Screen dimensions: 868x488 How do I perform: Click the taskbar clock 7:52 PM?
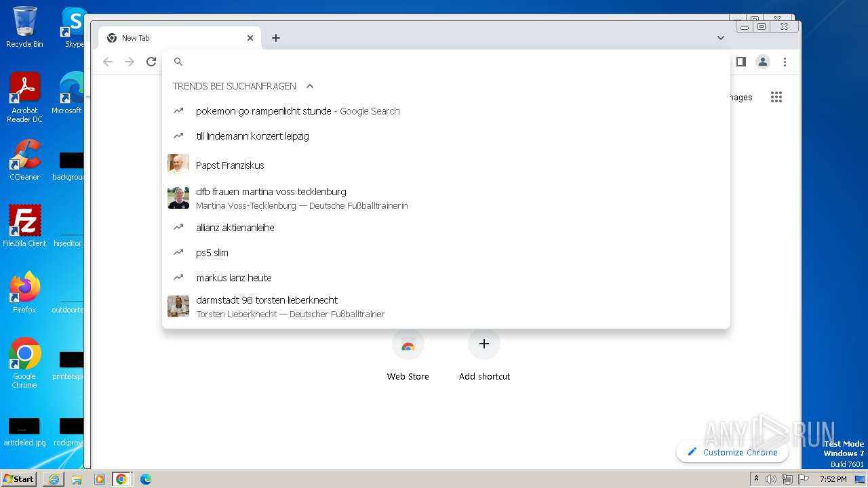(x=833, y=479)
